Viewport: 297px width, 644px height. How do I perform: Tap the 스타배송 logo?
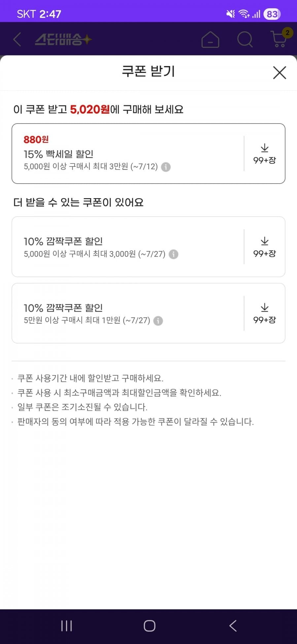tap(63, 40)
